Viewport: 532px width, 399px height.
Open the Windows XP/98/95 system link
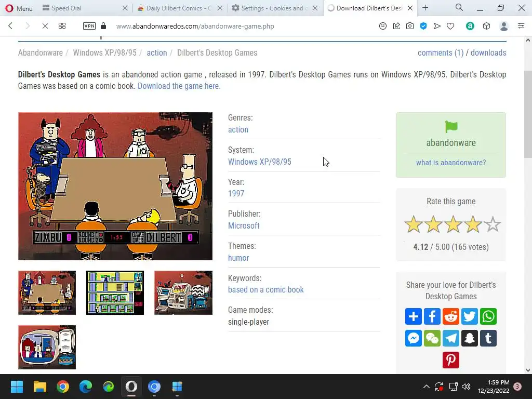pos(260,162)
